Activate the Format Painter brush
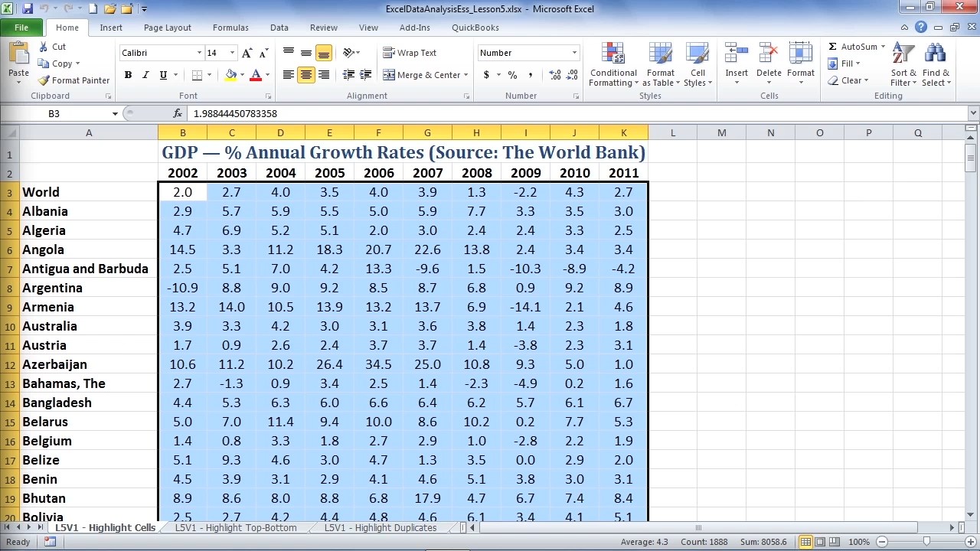The height and width of the screenshot is (551, 980). [x=73, y=80]
